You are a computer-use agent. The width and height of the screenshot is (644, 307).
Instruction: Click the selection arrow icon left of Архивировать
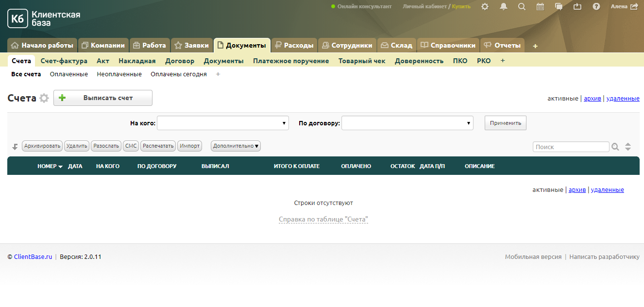coord(15,146)
